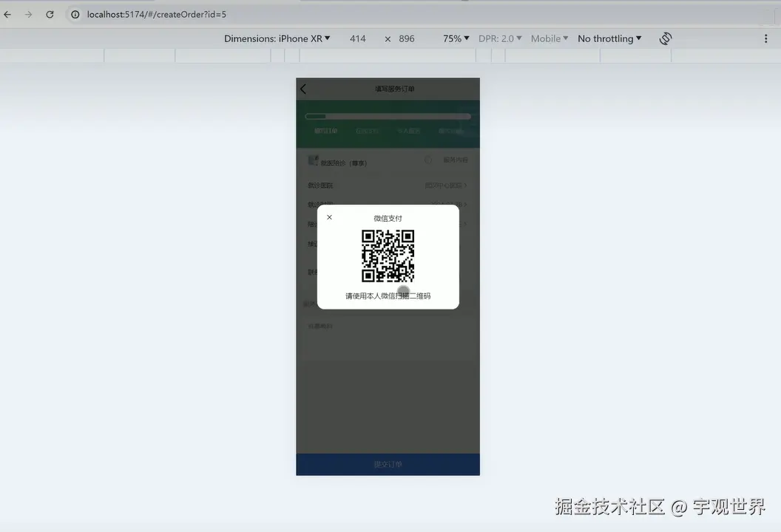The image size is (781, 532).
Task: Open the 就诊医院 hospital selection row
Action: click(x=388, y=185)
